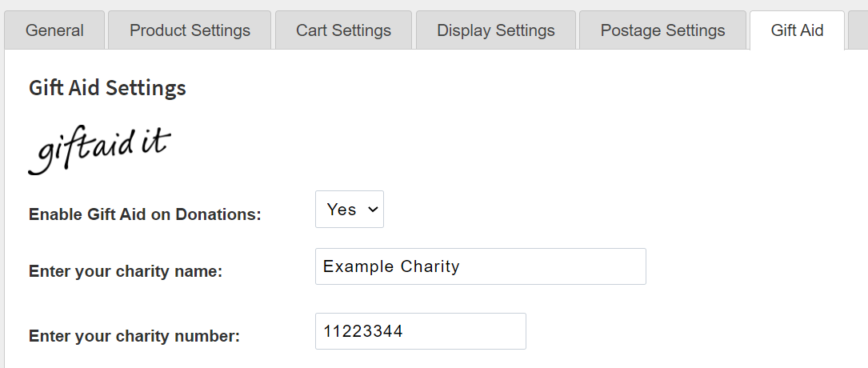Click the active Gift Aid tab

(797, 30)
